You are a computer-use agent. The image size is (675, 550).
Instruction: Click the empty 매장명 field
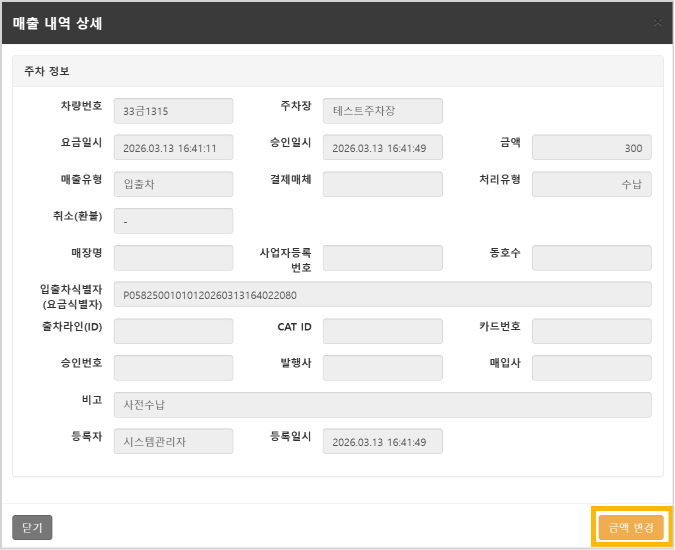point(173,258)
